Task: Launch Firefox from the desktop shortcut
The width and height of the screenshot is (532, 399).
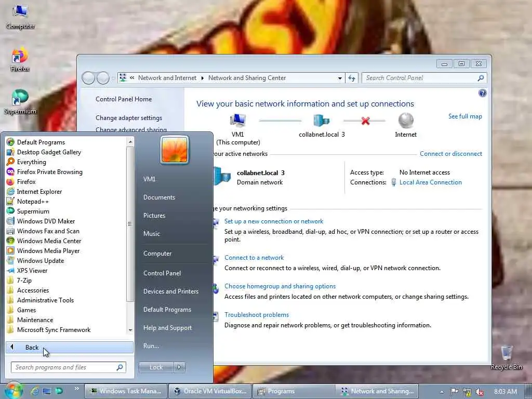Action: (20, 59)
